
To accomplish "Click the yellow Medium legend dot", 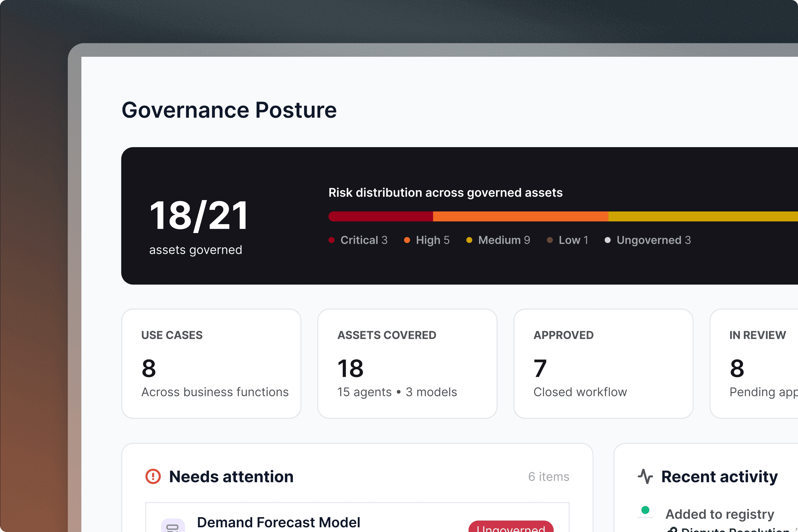I will click(469, 240).
